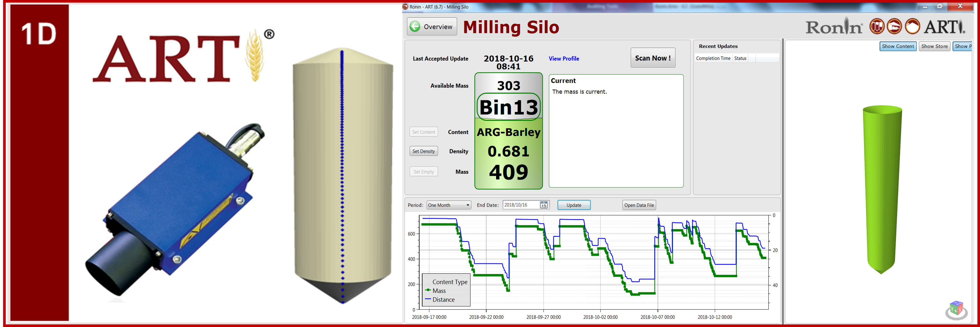Click the Show Content button

click(898, 46)
